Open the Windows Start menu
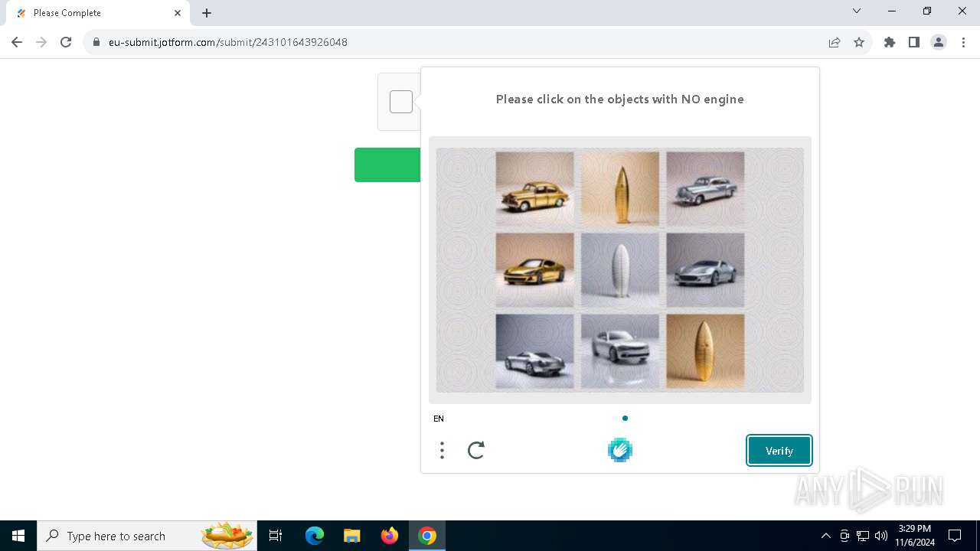Image resolution: width=980 pixels, height=551 pixels. [18, 536]
